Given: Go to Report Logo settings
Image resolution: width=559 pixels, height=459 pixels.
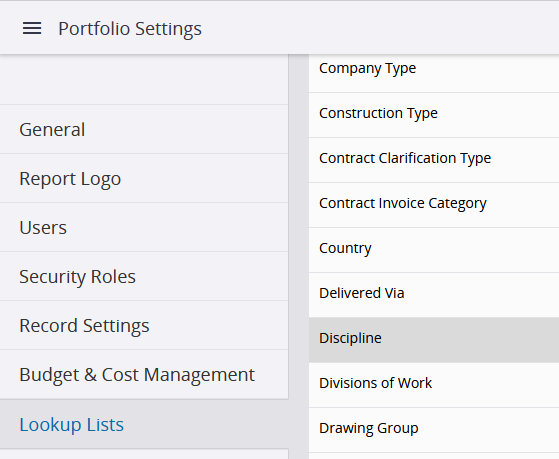Looking at the screenshot, I should [144, 178].
